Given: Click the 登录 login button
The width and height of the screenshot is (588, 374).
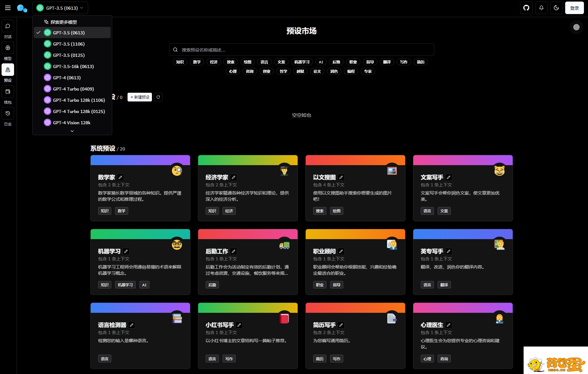Looking at the screenshot, I should click(x=575, y=8).
